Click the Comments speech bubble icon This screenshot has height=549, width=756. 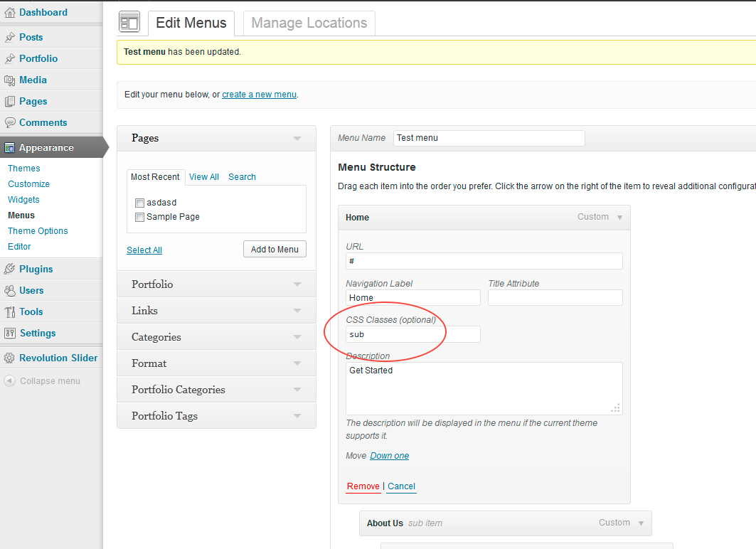[9, 122]
